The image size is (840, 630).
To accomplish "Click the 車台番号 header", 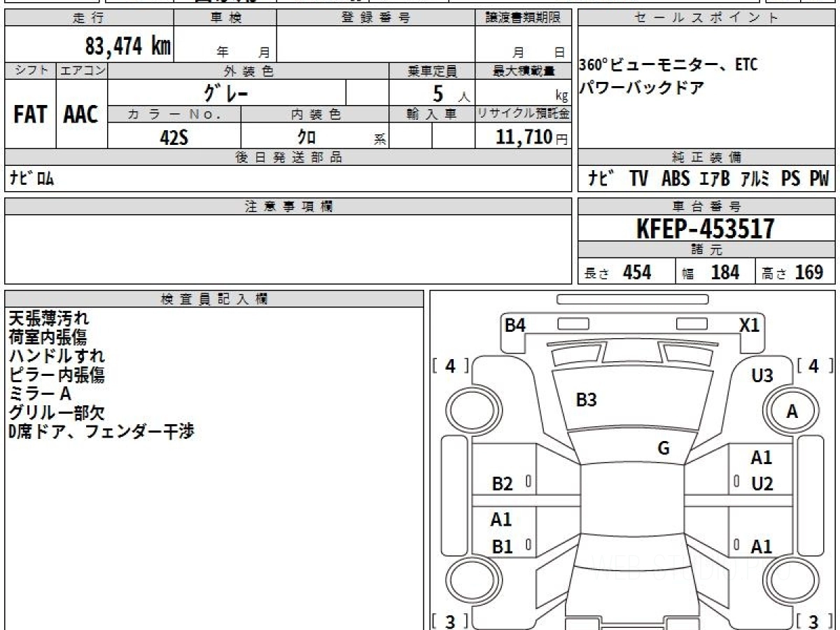I will pos(707,206).
